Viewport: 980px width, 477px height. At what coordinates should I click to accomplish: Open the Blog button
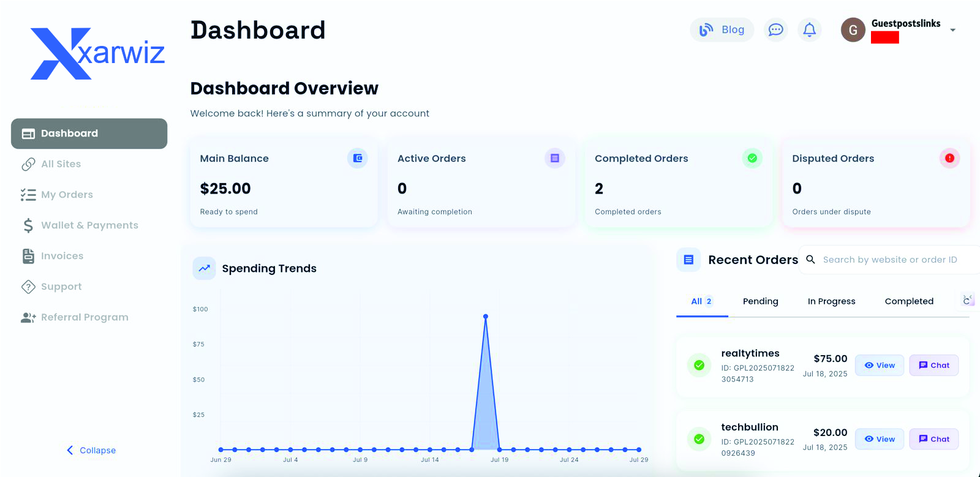coord(722,29)
